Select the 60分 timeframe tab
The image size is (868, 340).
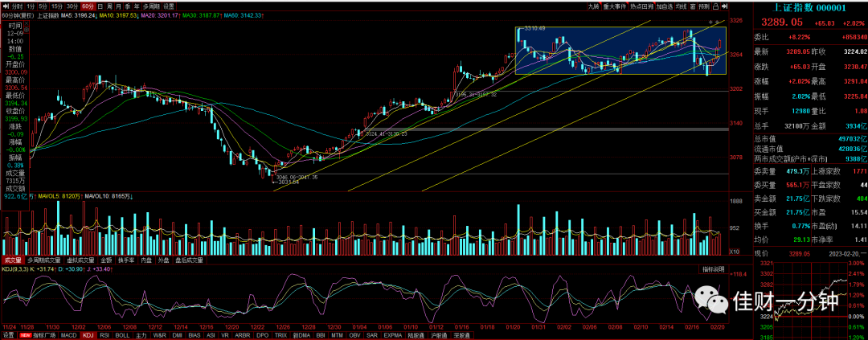88,6
